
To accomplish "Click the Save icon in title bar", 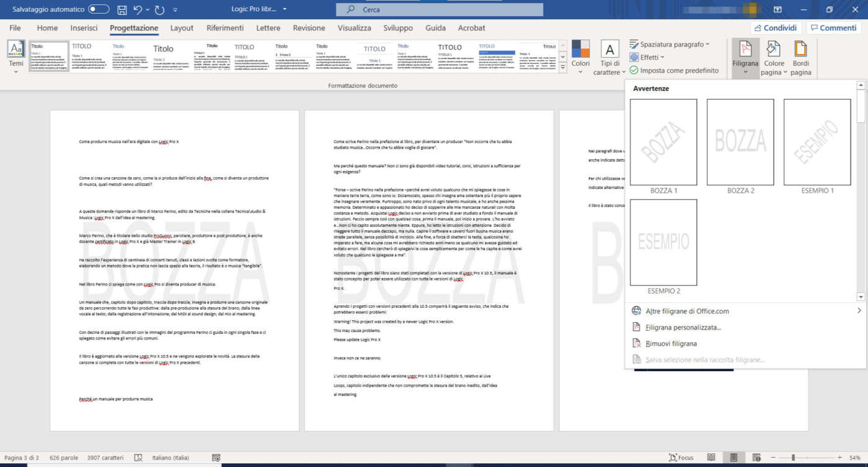I will tap(122, 10).
